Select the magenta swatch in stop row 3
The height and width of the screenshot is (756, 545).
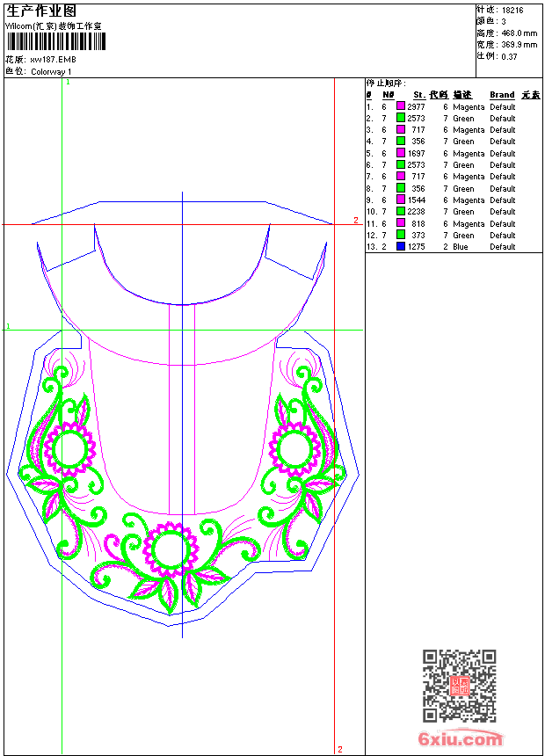400,129
